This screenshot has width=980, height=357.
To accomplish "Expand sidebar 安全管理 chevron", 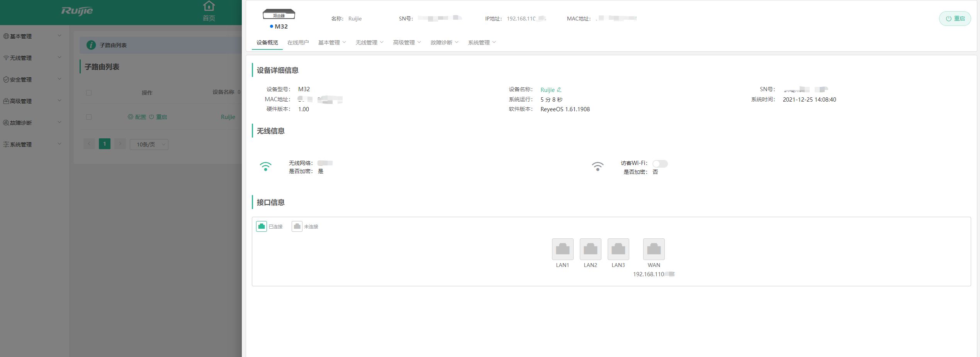I will (x=59, y=79).
